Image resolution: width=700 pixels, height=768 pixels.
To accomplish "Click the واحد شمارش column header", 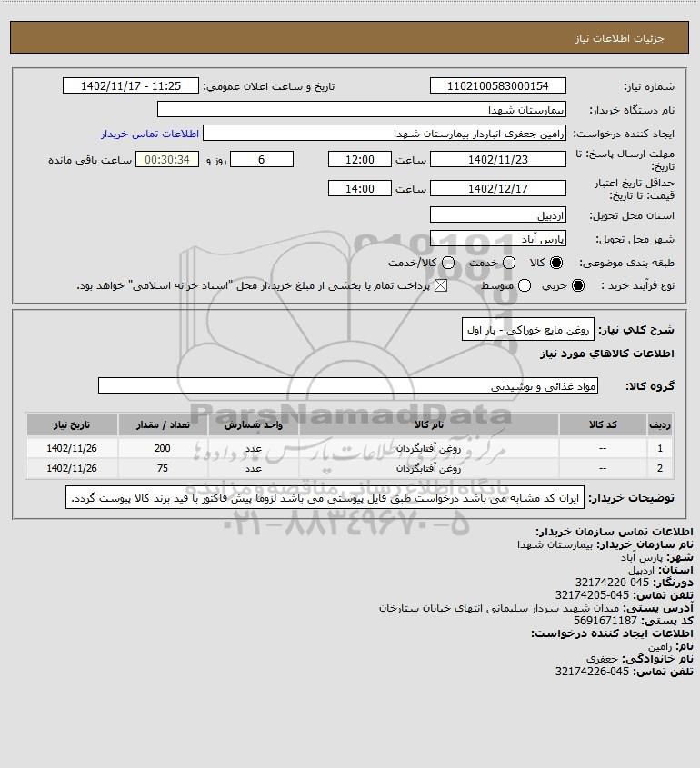I will pos(254,424).
